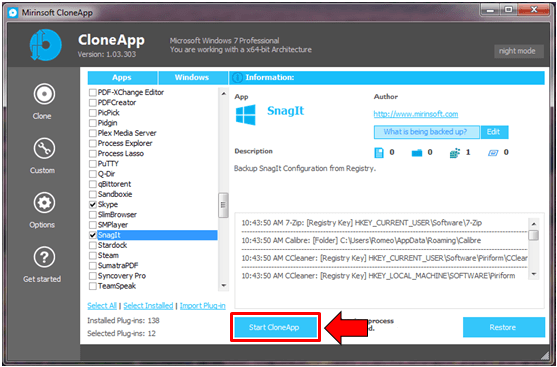Image resolution: width=557 pixels, height=367 pixels.
Task: Open the Options gear icon
Action: (x=44, y=203)
